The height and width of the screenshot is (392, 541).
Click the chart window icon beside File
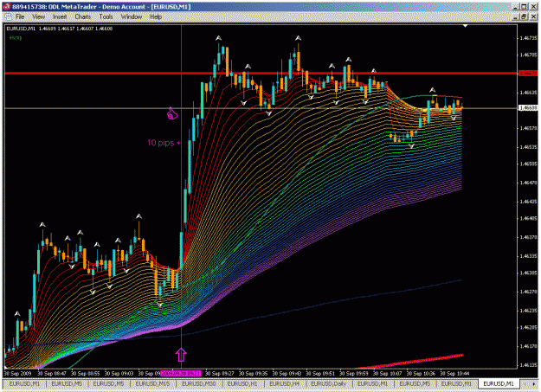click(8, 16)
